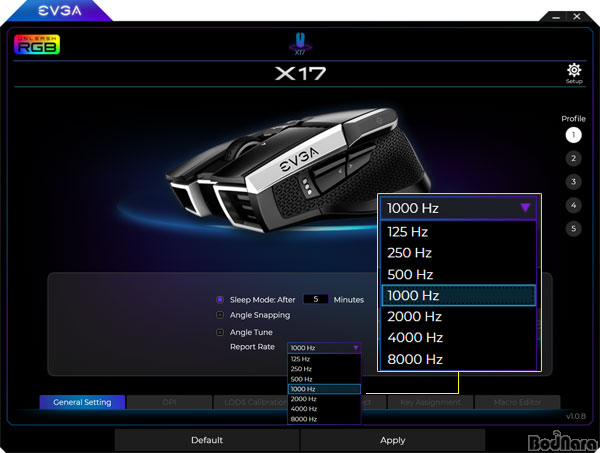The image size is (600, 453).
Task: Click the Report Rate label
Action: point(253,347)
